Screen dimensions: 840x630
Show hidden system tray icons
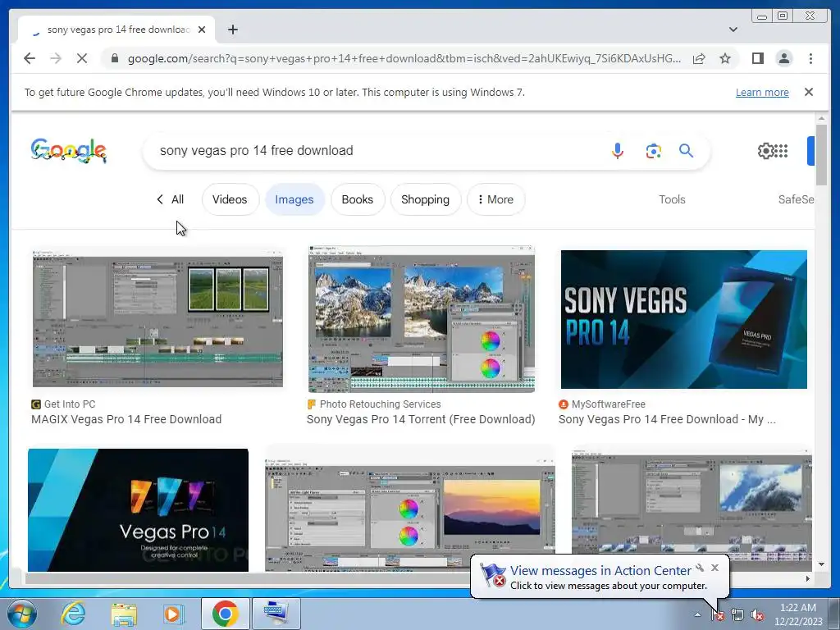[697, 614]
